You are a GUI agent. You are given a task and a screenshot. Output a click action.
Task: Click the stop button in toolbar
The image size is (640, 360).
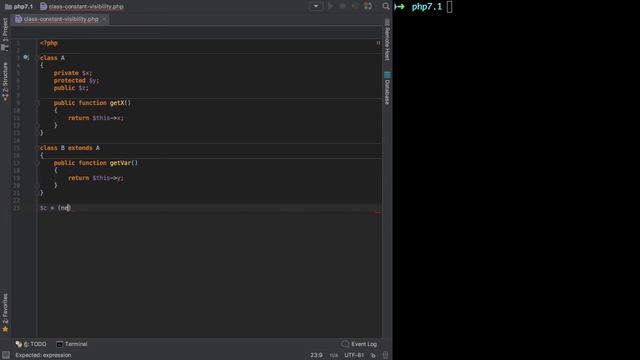[x=355, y=7]
